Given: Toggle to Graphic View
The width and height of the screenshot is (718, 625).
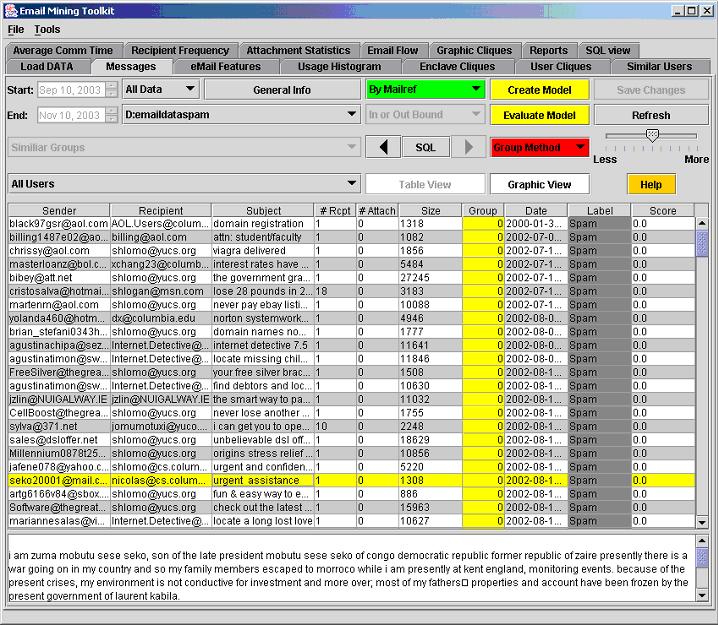Looking at the screenshot, I should tap(539, 184).
